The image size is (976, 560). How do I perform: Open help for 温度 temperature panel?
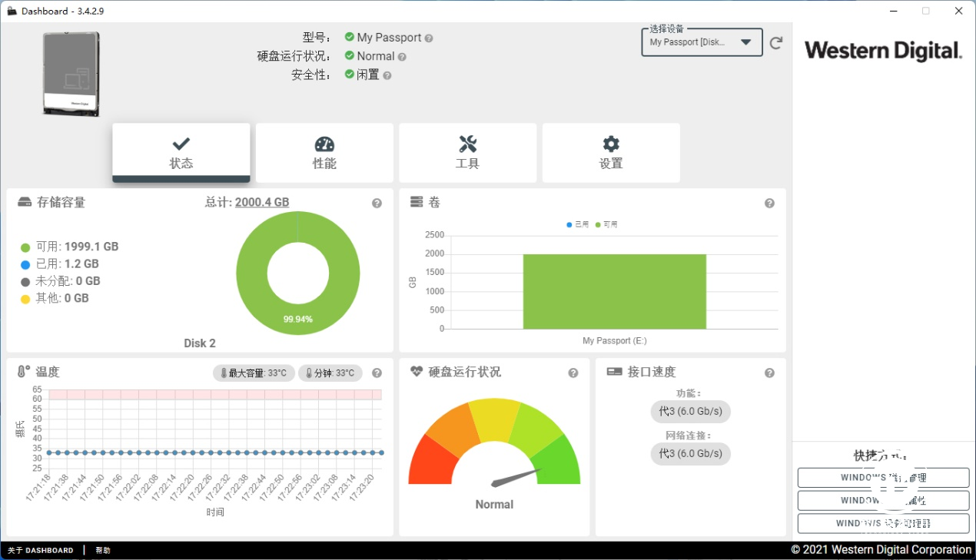tap(377, 373)
